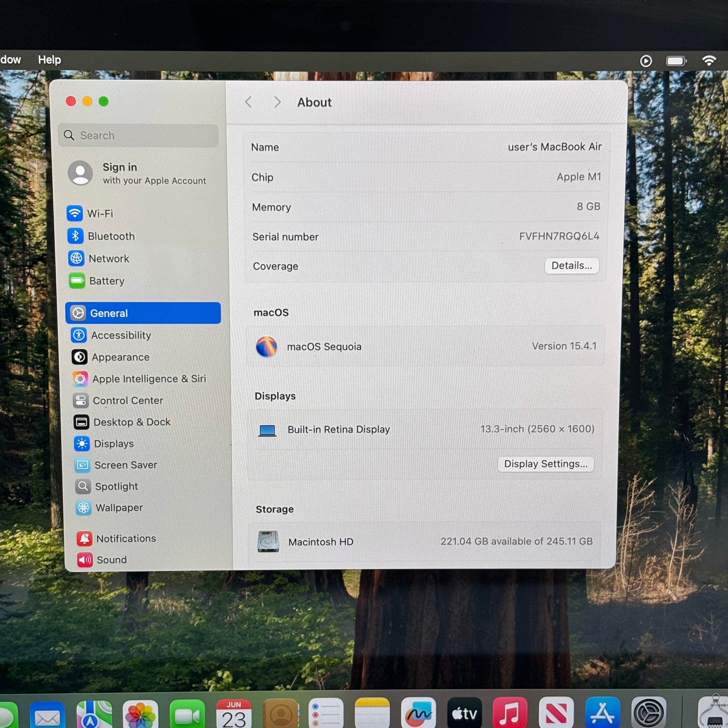This screenshot has height=728, width=728.
Task: Select Control Center in sidebar
Action: [x=118, y=401]
